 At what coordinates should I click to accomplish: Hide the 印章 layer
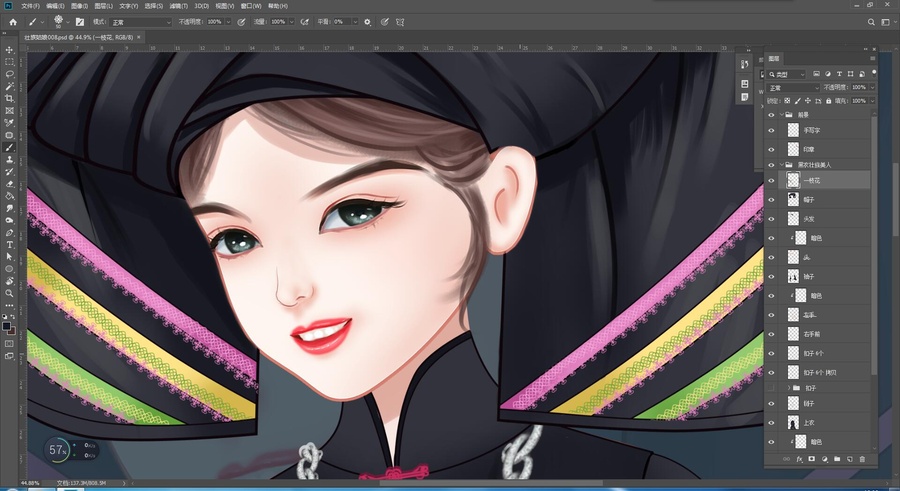tap(771, 149)
